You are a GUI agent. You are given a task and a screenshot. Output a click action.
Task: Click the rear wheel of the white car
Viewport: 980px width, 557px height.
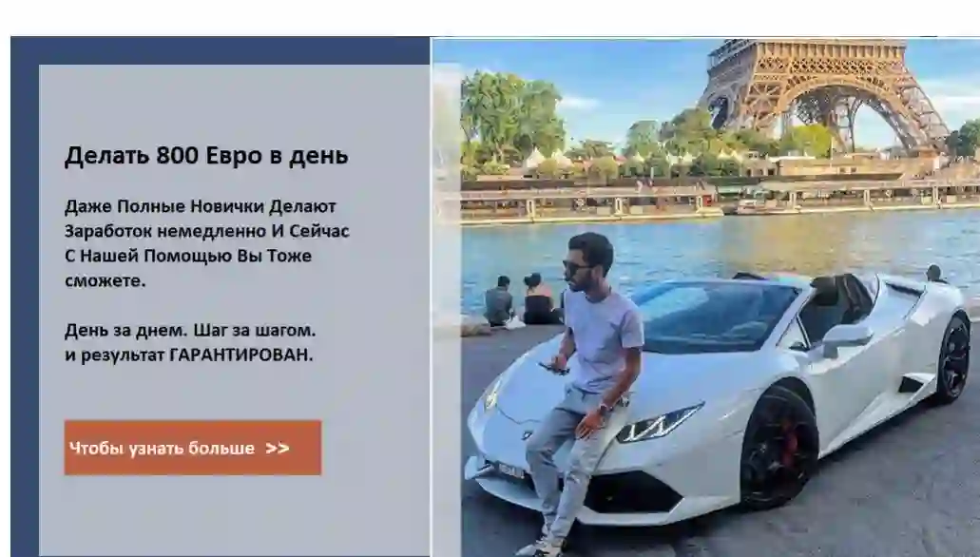[952, 359]
